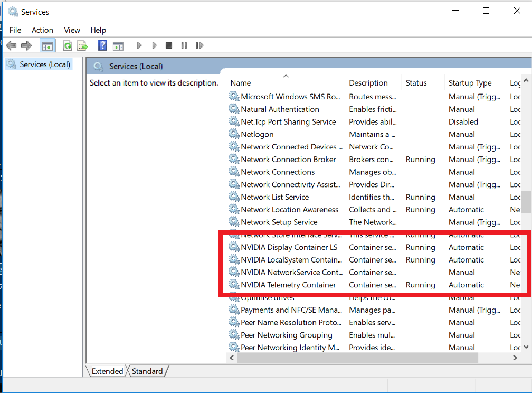Screen dimensions: 532x393
Task: Click the Back arrow toolbar icon
Action: (x=11, y=45)
